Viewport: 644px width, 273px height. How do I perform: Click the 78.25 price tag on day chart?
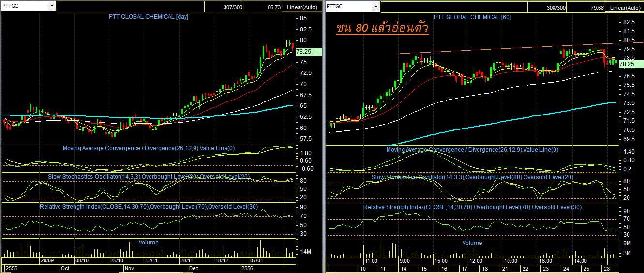point(309,51)
